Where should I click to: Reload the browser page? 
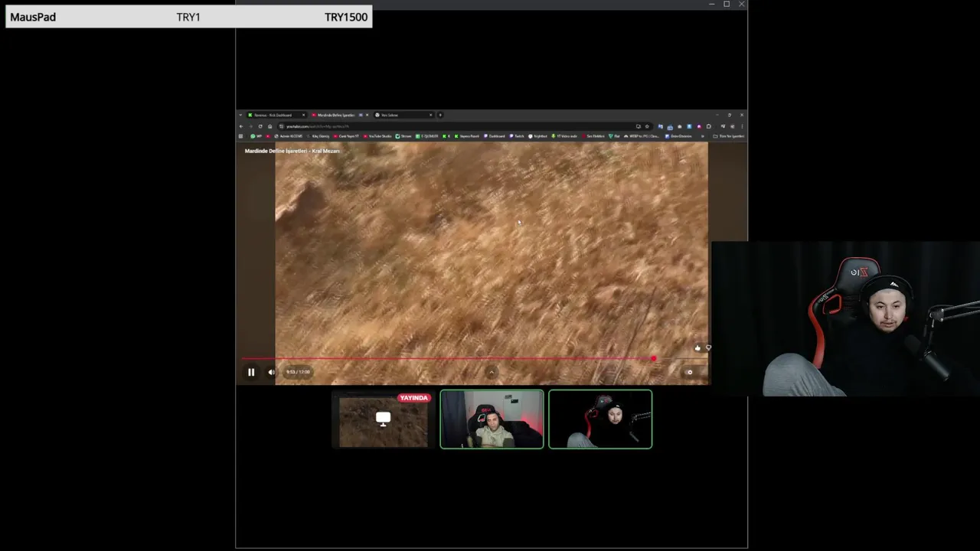[x=260, y=126]
